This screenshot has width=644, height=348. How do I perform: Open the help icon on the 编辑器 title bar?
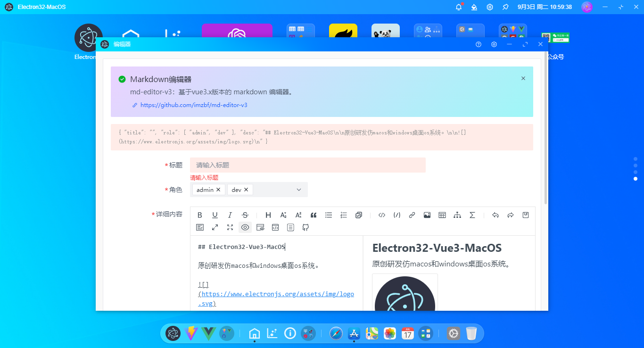pyautogui.click(x=478, y=44)
